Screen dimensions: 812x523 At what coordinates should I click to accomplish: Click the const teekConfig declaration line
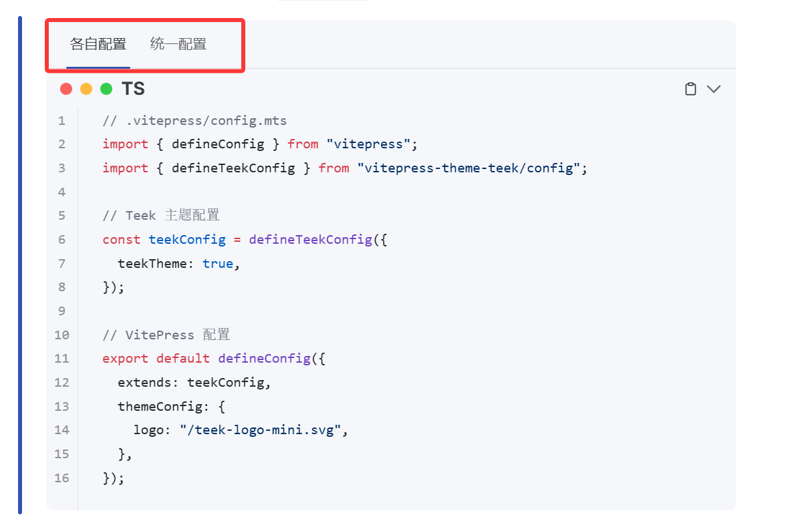245,240
